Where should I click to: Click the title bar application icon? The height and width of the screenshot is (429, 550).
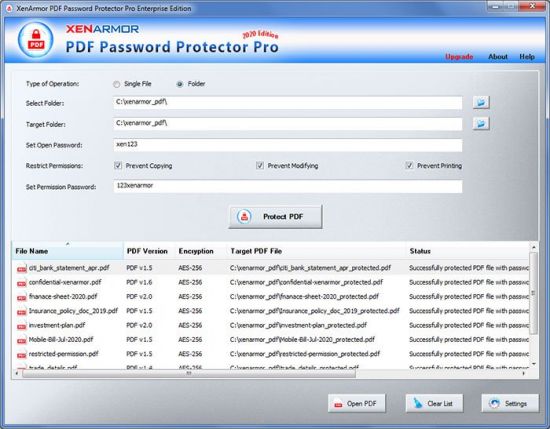[9, 8]
